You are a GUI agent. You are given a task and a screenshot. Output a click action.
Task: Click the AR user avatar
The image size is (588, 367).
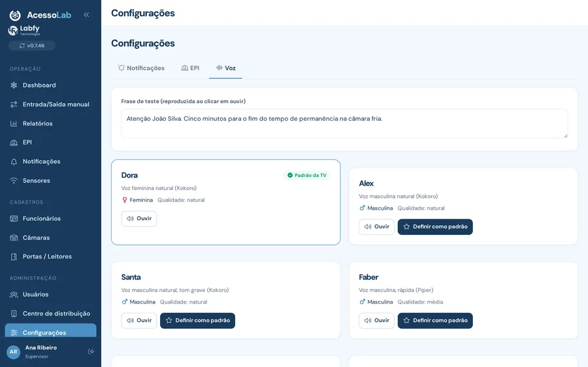(14, 351)
